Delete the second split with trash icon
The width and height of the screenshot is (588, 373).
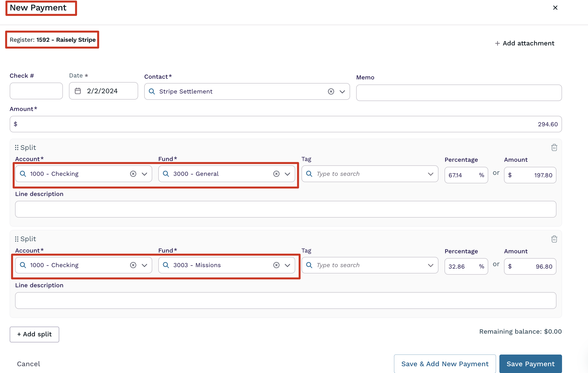coord(554,239)
